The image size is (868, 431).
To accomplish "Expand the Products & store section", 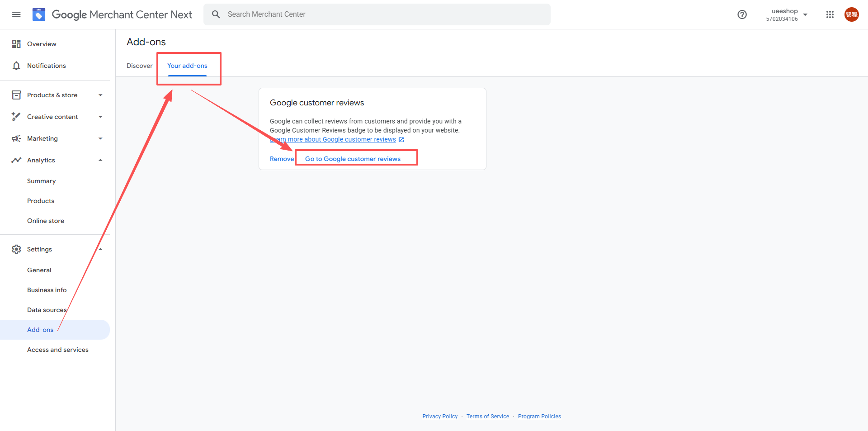I will (x=100, y=95).
